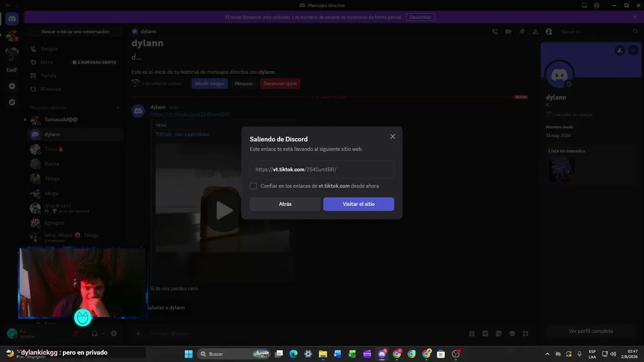Click the TikTok pan cayendose embed title
The image size is (644, 362).
click(182, 134)
